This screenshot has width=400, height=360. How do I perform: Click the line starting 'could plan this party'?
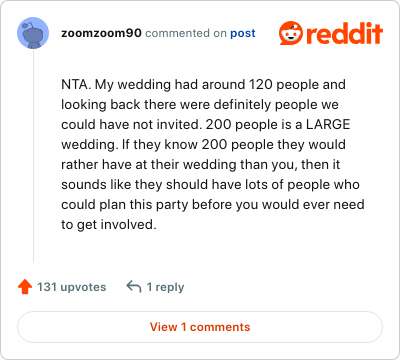[213, 205]
